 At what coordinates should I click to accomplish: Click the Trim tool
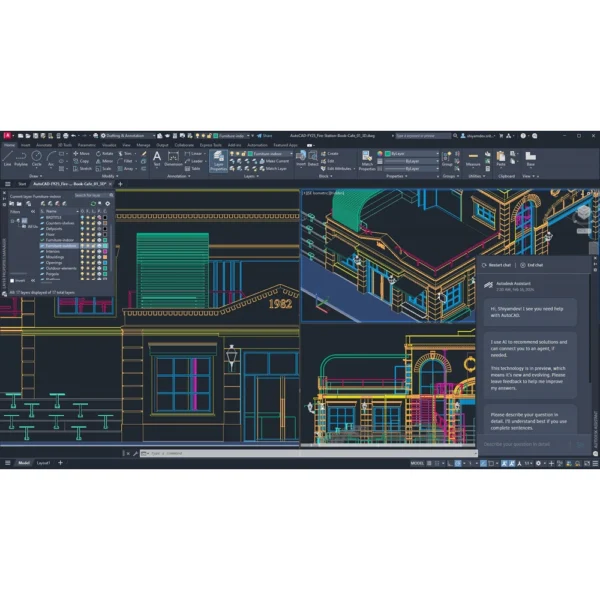tap(125, 153)
